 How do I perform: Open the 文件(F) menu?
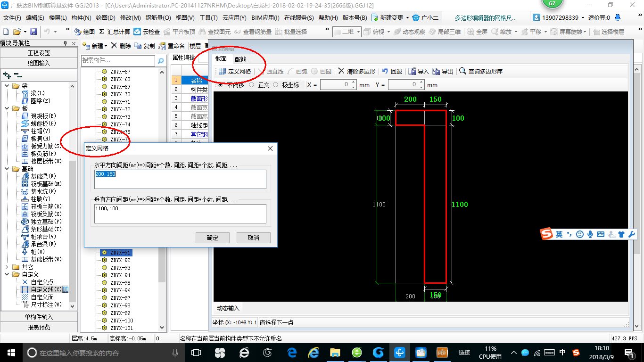pos(12,17)
